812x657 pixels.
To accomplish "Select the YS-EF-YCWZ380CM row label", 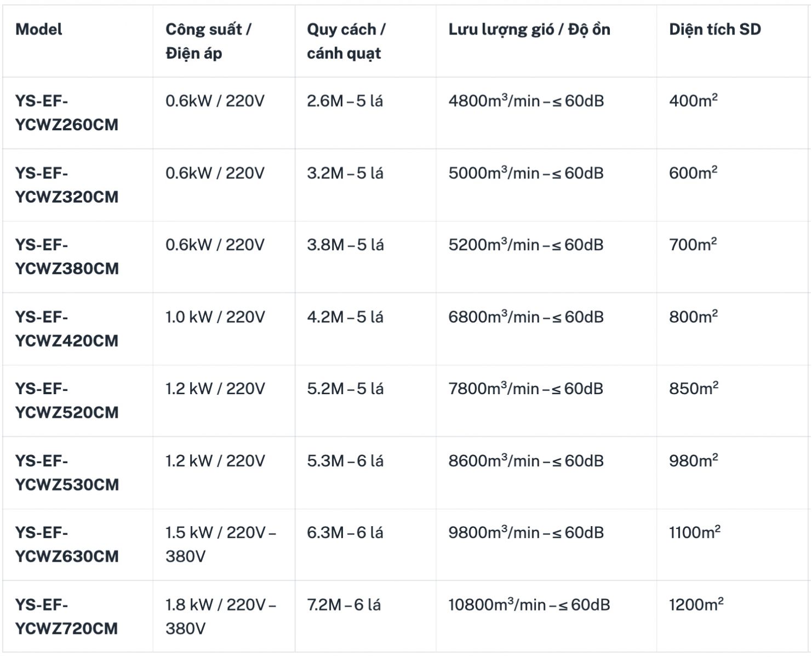I will (x=67, y=257).
